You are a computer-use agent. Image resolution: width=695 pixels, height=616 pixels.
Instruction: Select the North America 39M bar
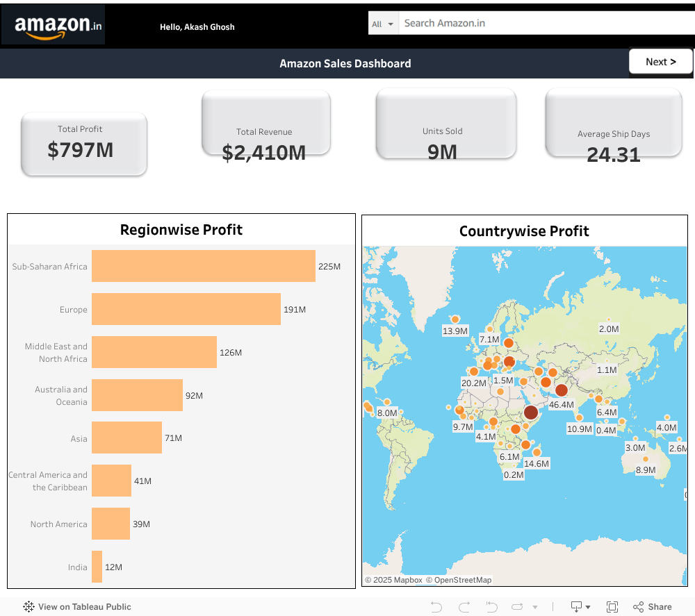tap(111, 524)
